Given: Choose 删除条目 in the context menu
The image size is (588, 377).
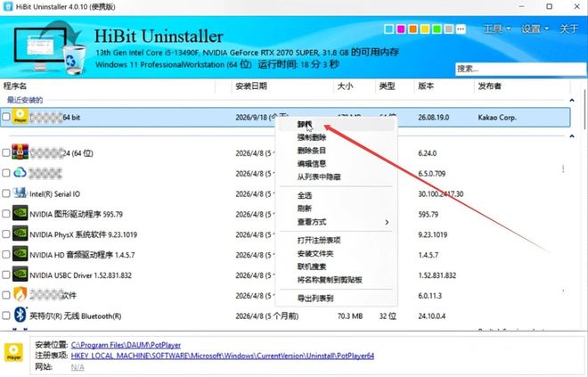Looking at the screenshot, I should click(336, 151).
